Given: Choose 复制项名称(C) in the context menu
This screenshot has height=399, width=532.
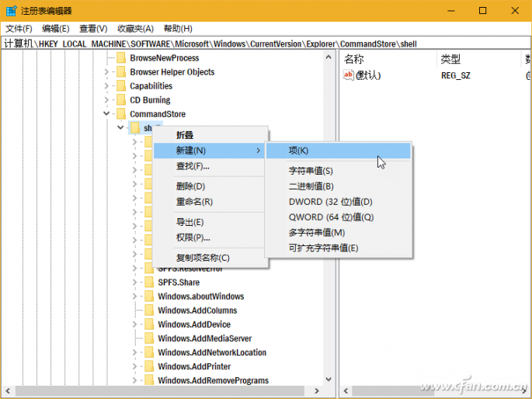Looking at the screenshot, I should pyautogui.click(x=210, y=258).
